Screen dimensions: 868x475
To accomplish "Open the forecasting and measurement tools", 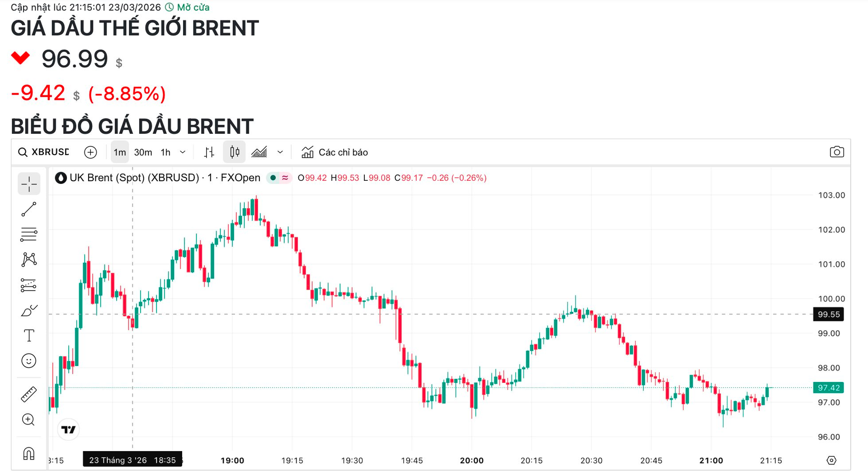I will click(29, 285).
